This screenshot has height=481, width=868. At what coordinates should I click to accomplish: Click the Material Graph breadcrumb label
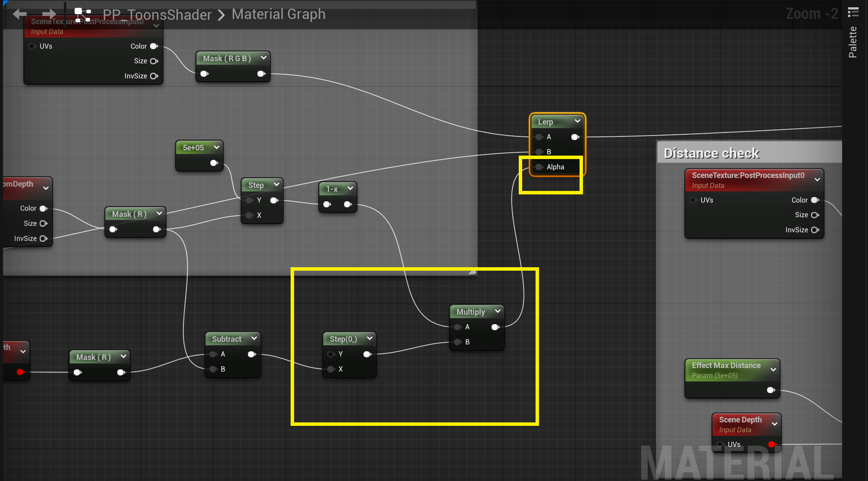(x=279, y=14)
